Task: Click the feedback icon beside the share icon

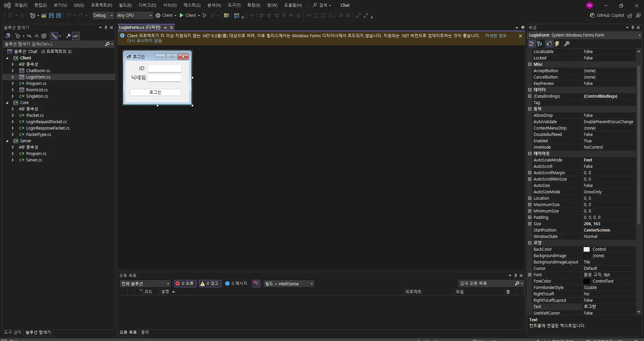Action: 638,15
